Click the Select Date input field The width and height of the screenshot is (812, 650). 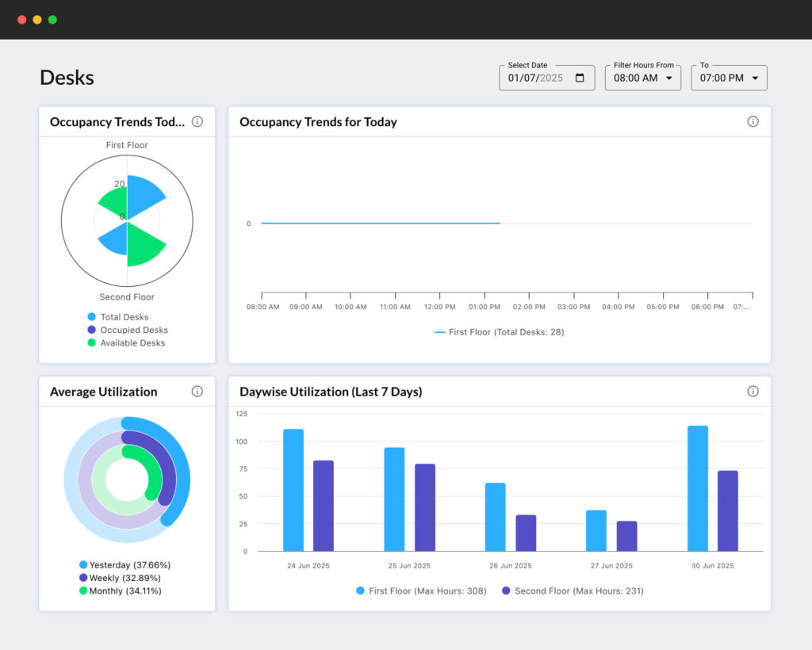tap(535, 78)
